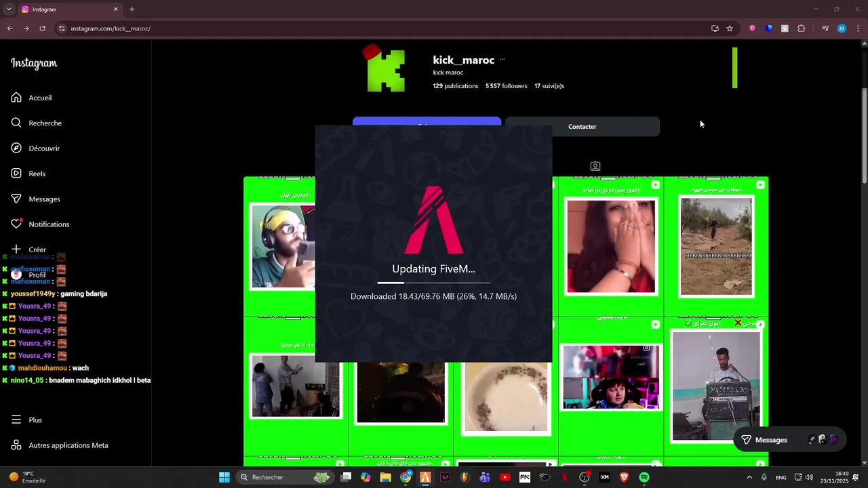Open the Chrome three-dot menu
This screenshot has height=488, width=868.
[x=858, y=28]
